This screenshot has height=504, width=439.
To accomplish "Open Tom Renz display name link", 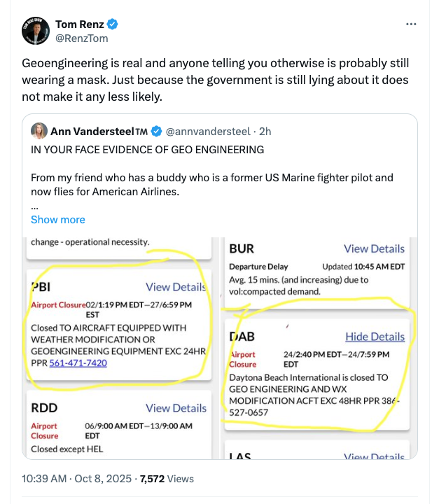I will pyautogui.click(x=80, y=24).
